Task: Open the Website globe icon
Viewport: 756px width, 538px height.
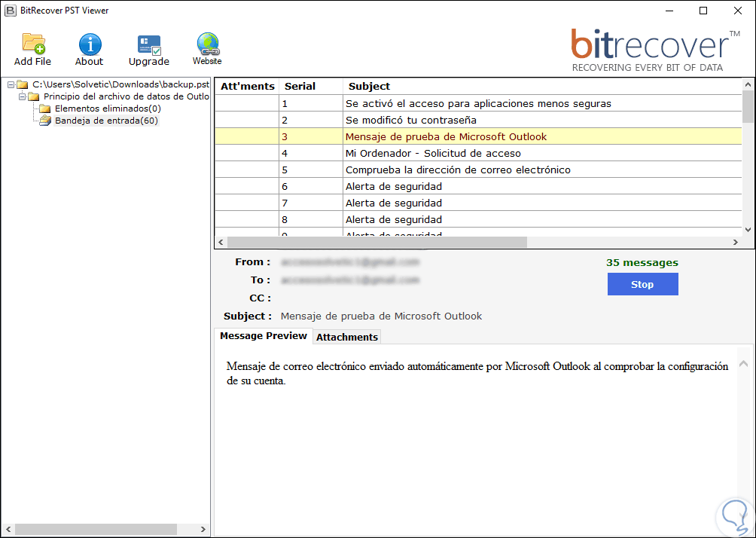Action: point(208,44)
